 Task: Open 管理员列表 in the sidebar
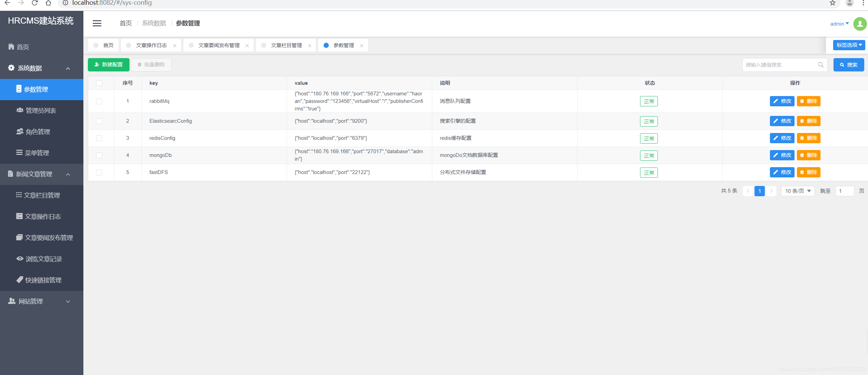[42, 110]
